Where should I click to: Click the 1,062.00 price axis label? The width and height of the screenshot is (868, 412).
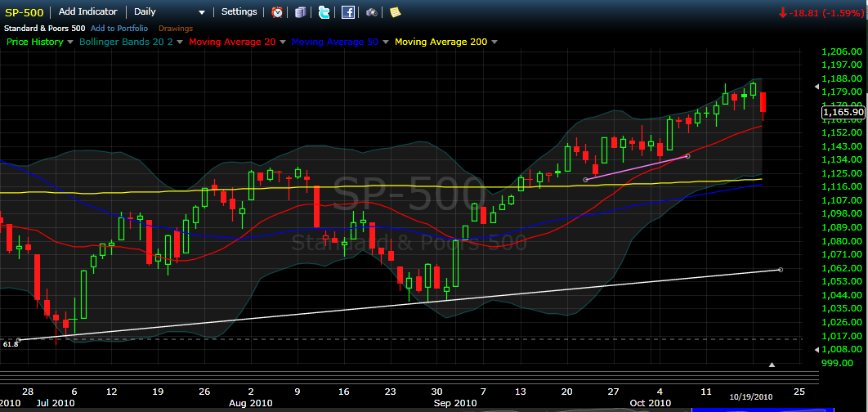[x=841, y=268]
